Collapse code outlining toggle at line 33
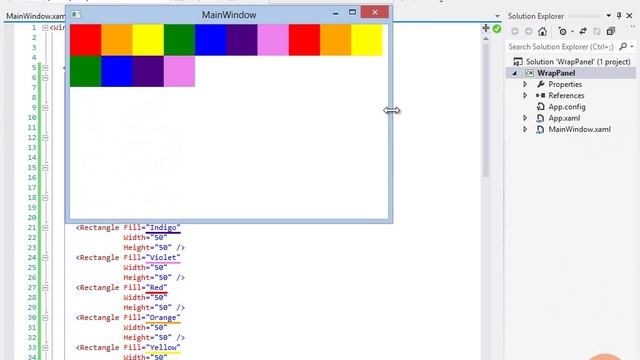 (x=45, y=348)
